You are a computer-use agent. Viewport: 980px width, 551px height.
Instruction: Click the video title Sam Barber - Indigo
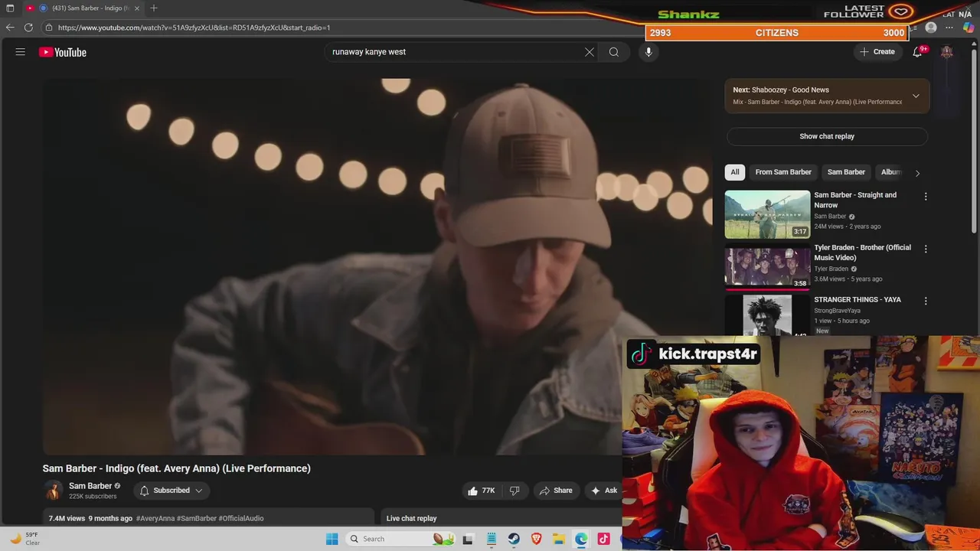(176, 468)
